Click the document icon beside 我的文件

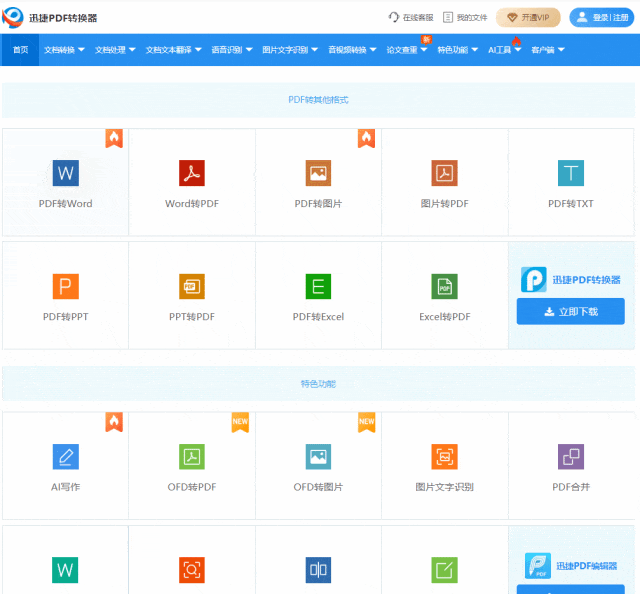tap(448, 17)
